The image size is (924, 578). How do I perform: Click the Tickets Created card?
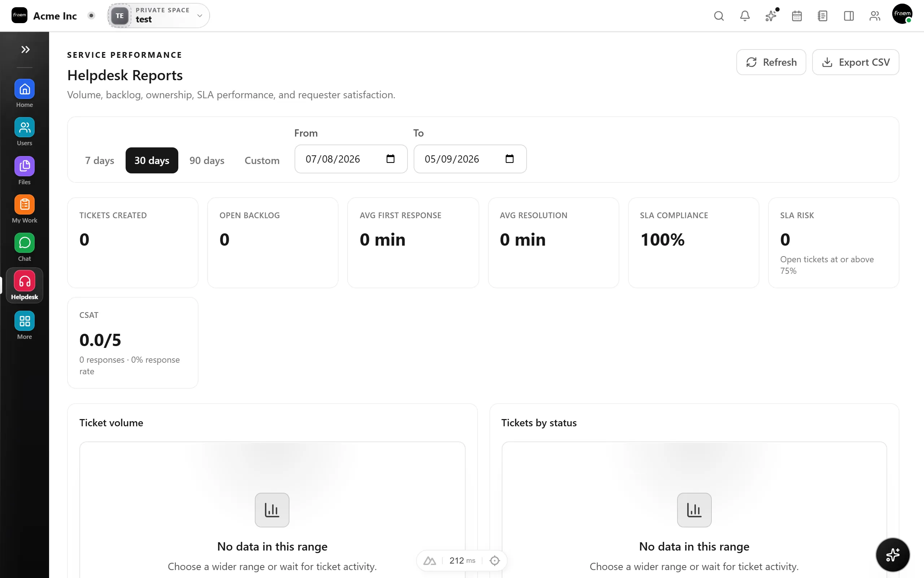[x=132, y=243]
